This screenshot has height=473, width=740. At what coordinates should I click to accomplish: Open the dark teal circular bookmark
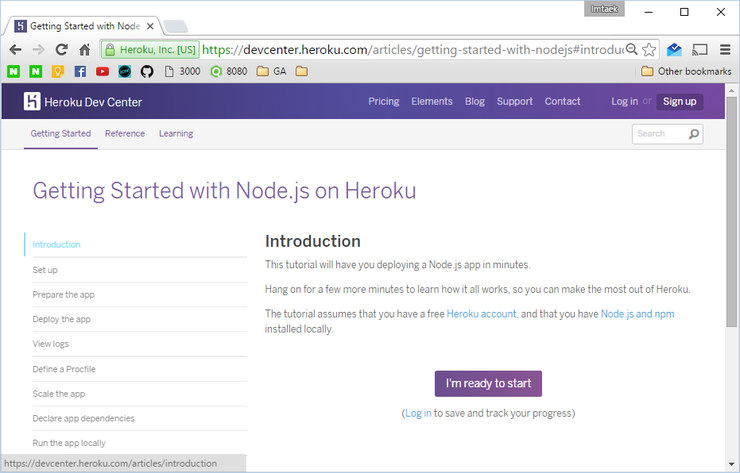point(125,71)
